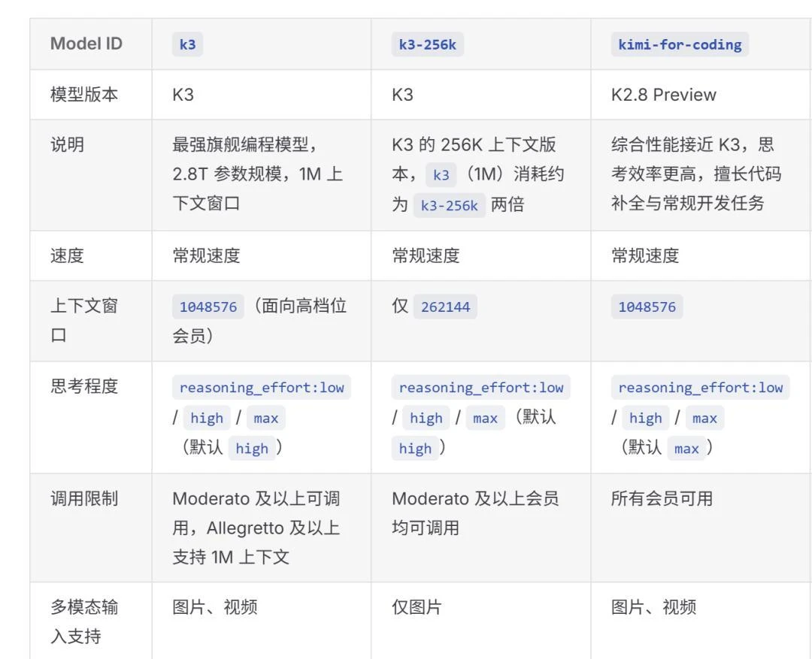Click the '所有会员可用' cell
This screenshot has width=812, height=659.
click(x=662, y=498)
